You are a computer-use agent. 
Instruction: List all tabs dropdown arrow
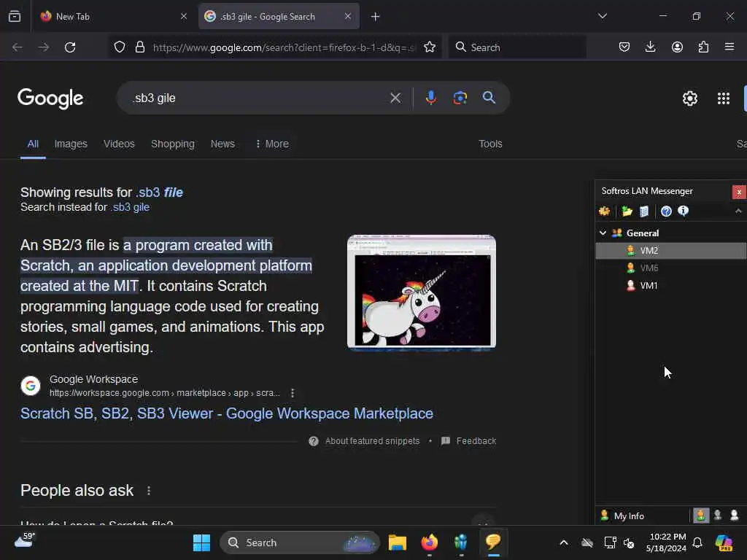[602, 16]
